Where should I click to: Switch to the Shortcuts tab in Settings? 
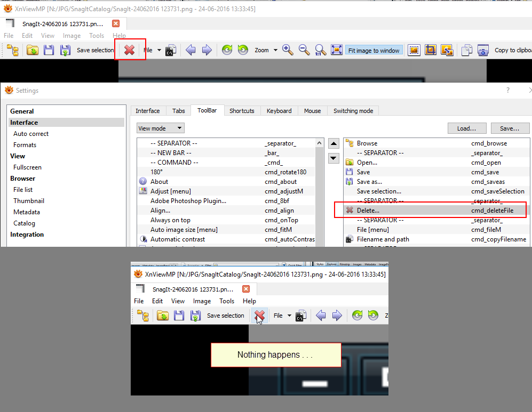242,111
